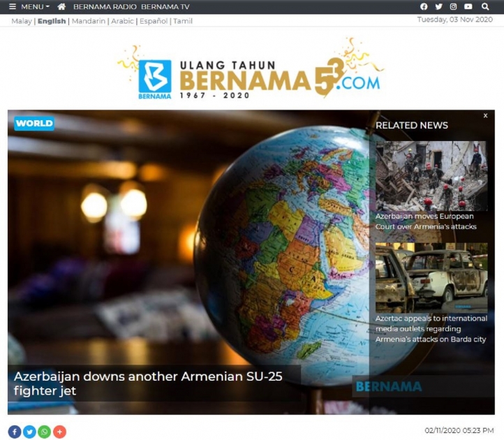Click the search magnifier icon
The height and width of the screenshot is (440, 504).
coord(485,6)
